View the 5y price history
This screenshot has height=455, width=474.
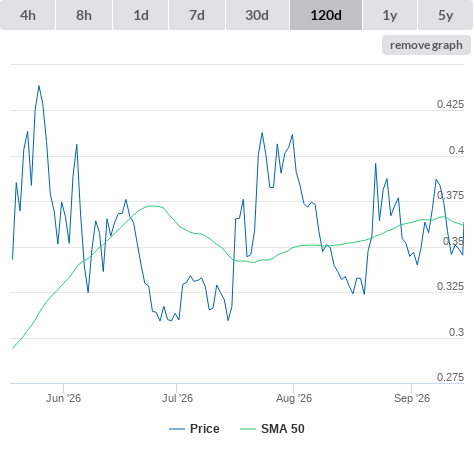[445, 15]
